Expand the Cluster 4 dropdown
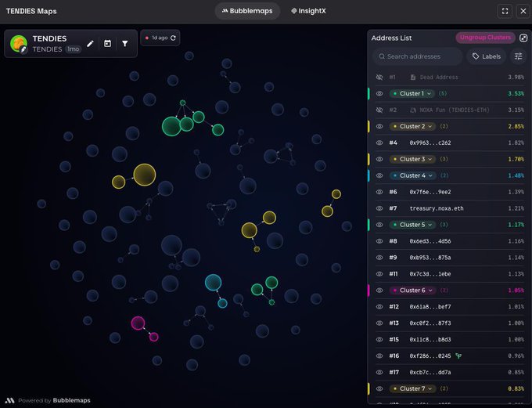The width and height of the screenshot is (532, 408). pos(412,175)
